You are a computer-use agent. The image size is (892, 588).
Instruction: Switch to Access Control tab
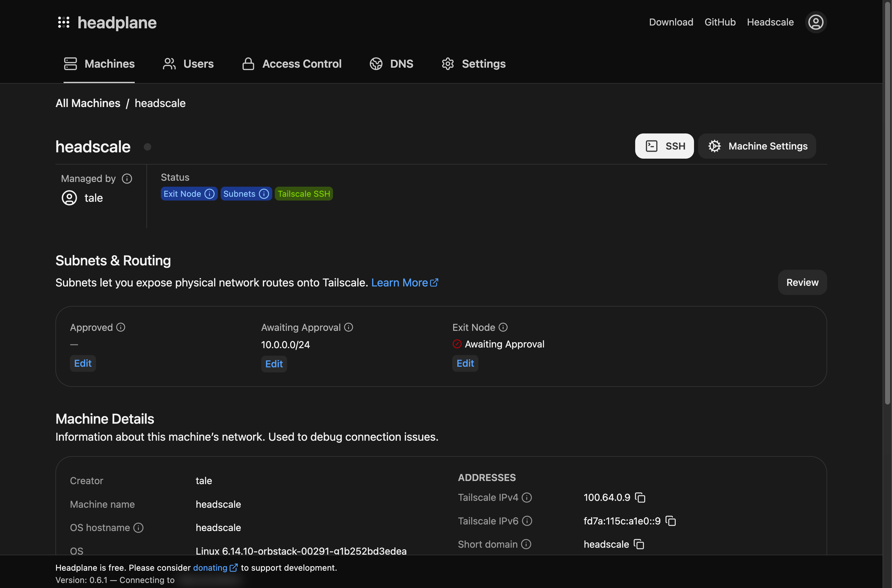pyautogui.click(x=292, y=64)
